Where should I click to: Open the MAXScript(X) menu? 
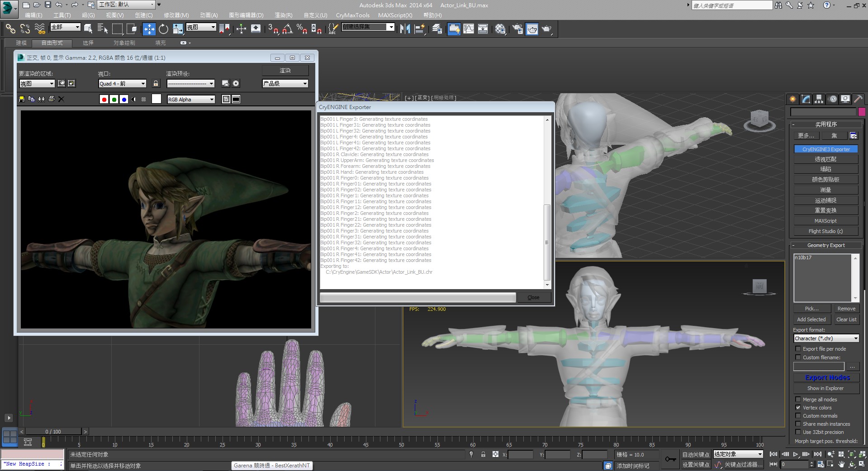(x=395, y=15)
